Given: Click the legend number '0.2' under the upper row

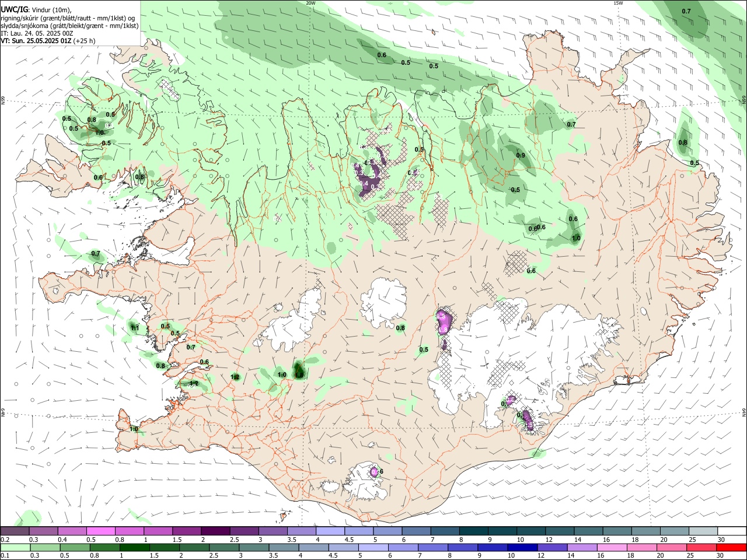Looking at the screenshot, I should (5, 540).
